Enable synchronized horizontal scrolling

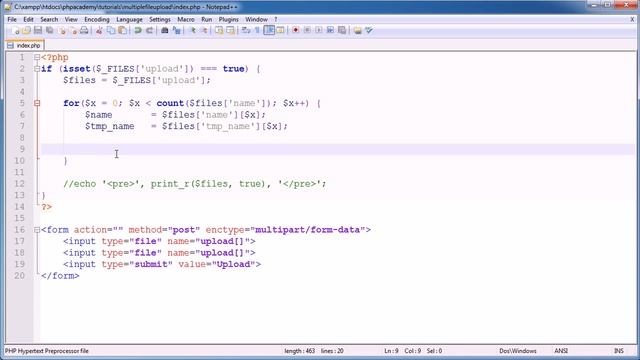(230, 30)
